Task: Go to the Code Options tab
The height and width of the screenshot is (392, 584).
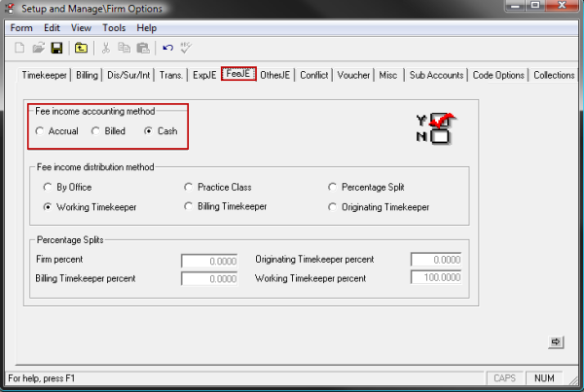Action: tap(498, 75)
